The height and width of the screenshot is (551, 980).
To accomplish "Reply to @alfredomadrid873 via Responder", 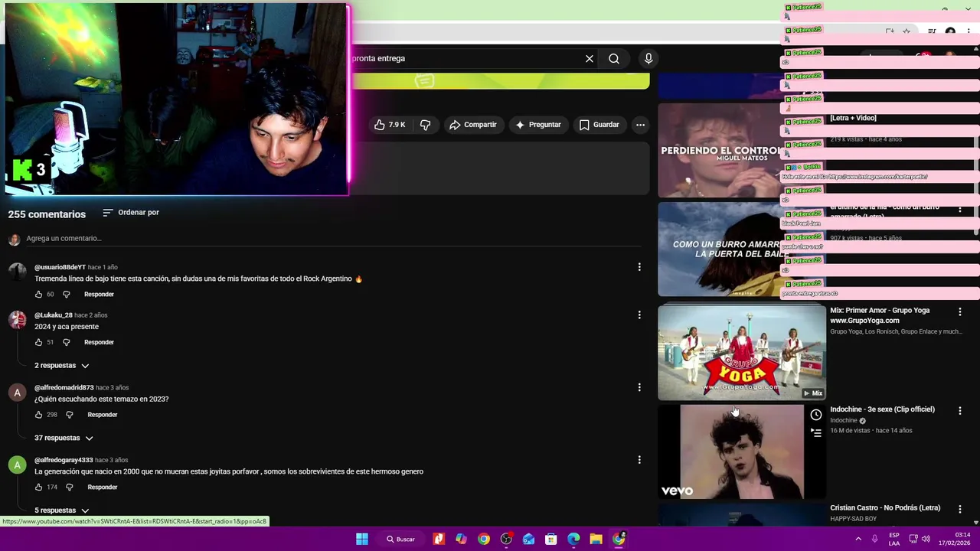I will pos(103,415).
